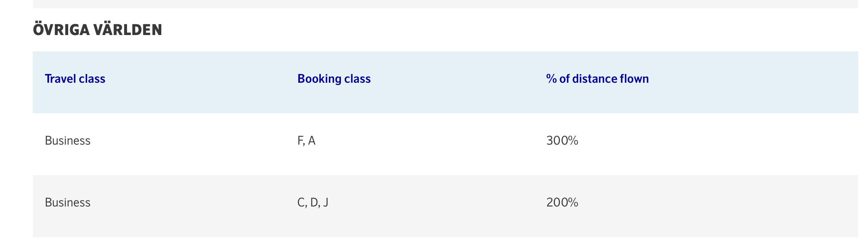Click booking class letter J
The height and width of the screenshot is (246, 868).
tap(326, 202)
